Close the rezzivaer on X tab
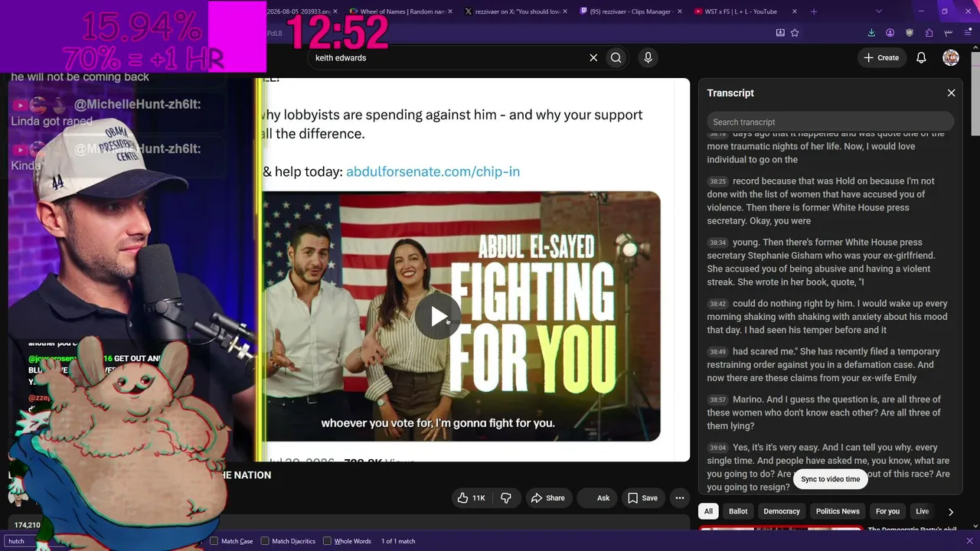The width and height of the screenshot is (980, 551). (x=564, y=11)
